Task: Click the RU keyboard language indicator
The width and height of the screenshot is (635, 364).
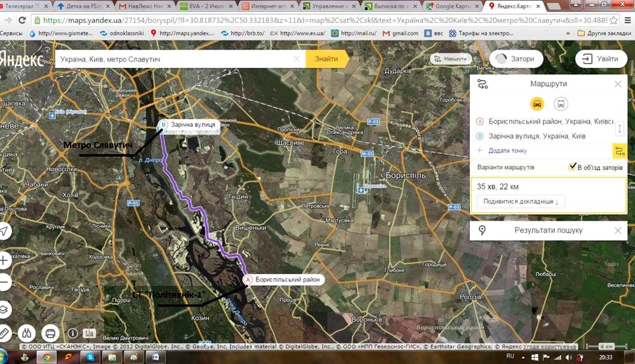Action: coord(511,356)
